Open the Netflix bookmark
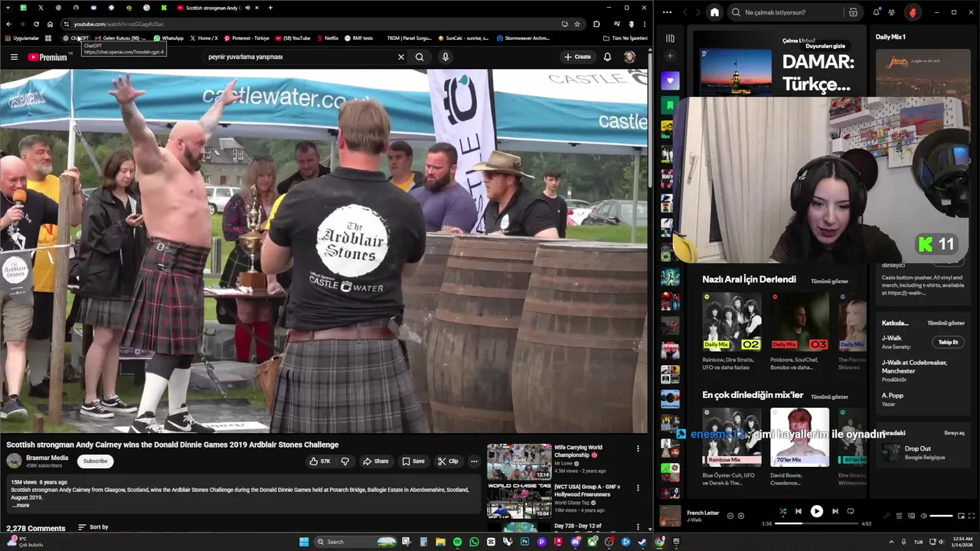 tap(327, 38)
